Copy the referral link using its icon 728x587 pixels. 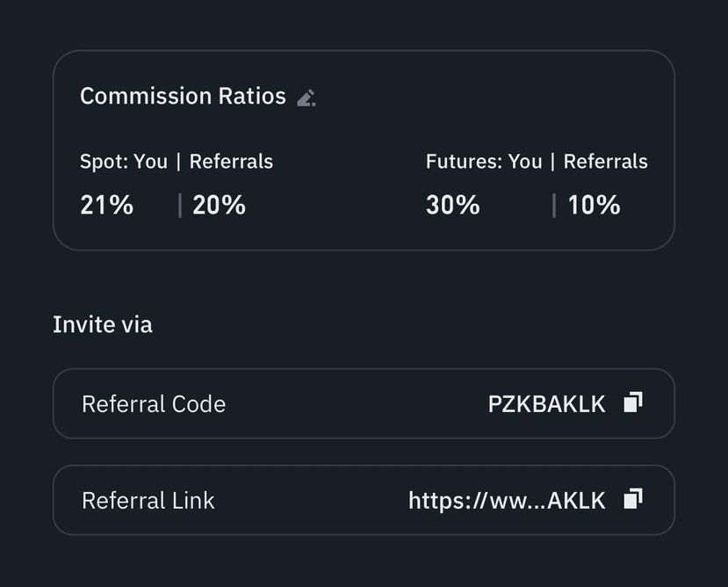coord(633,499)
